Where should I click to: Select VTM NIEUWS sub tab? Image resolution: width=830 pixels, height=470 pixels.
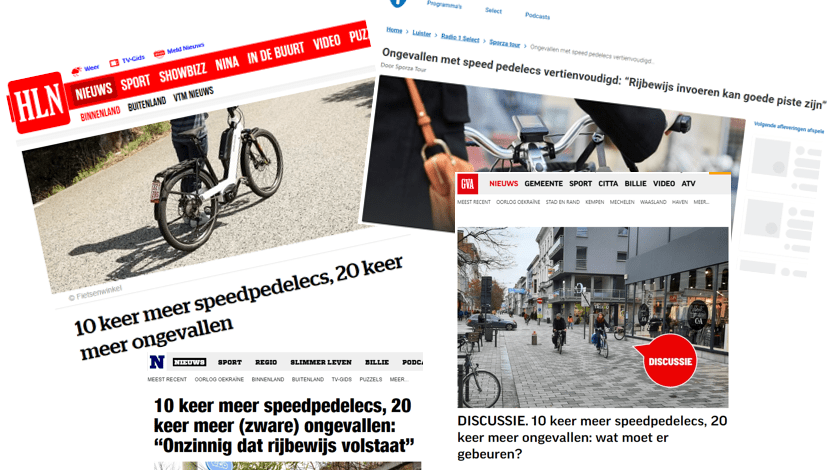(x=193, y=94)
